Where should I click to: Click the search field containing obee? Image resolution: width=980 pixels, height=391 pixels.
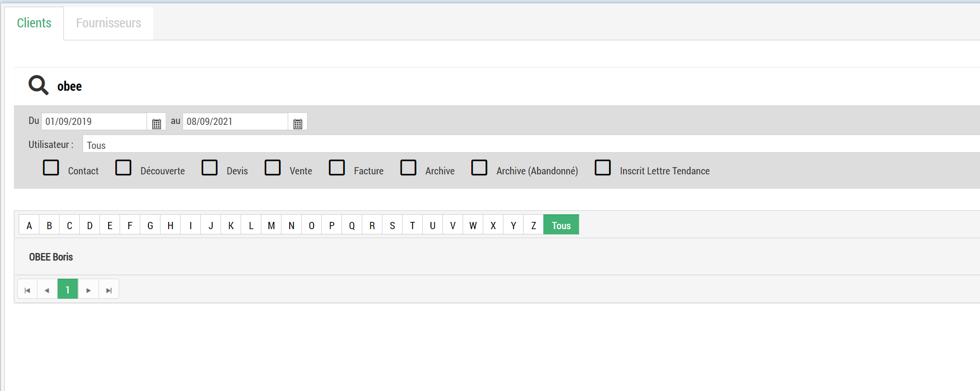288,86
